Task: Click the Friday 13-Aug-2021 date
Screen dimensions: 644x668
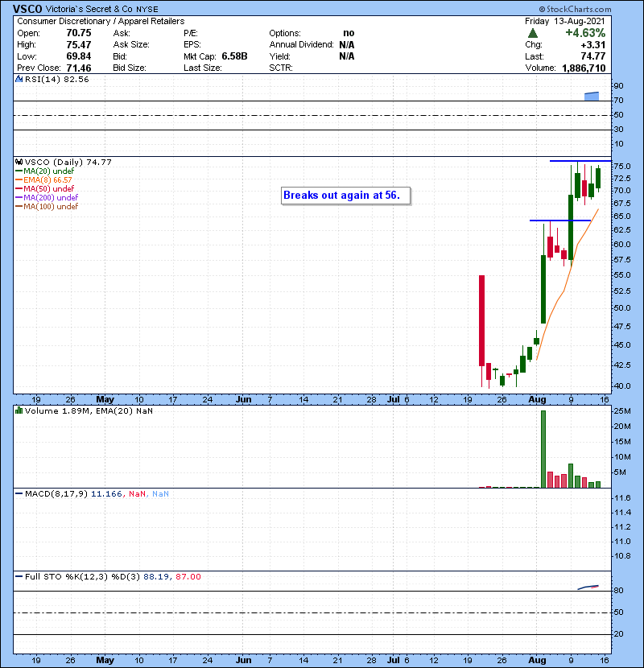Action: pos(565,21)
